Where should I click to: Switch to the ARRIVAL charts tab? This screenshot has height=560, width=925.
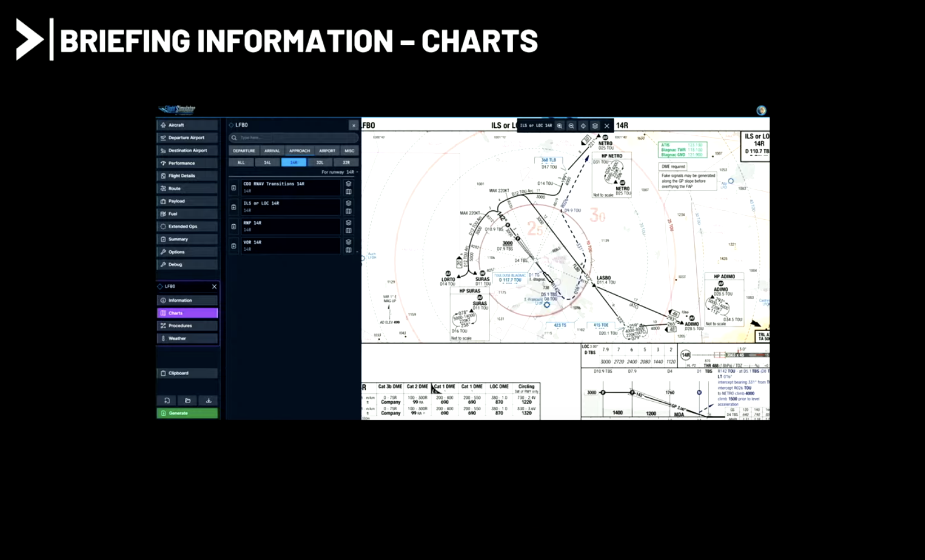pyautogui.click(x=272, y=150)
